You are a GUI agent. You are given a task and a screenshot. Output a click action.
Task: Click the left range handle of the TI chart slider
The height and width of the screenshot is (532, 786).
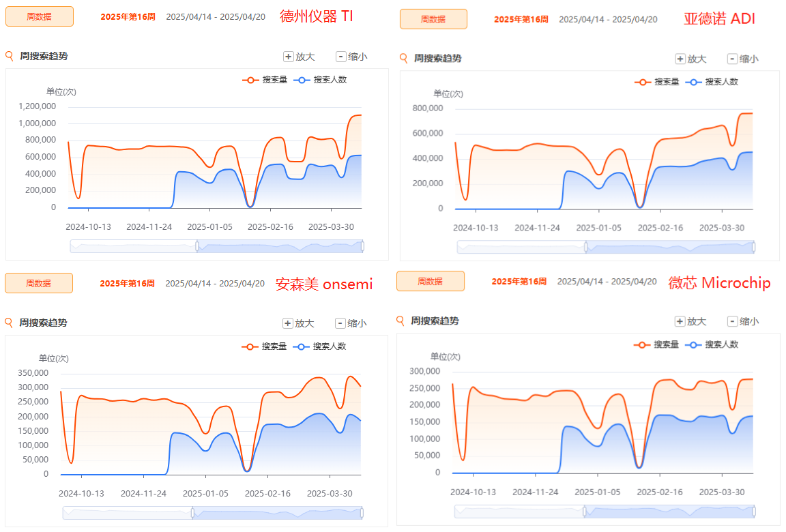coord(197,246)
